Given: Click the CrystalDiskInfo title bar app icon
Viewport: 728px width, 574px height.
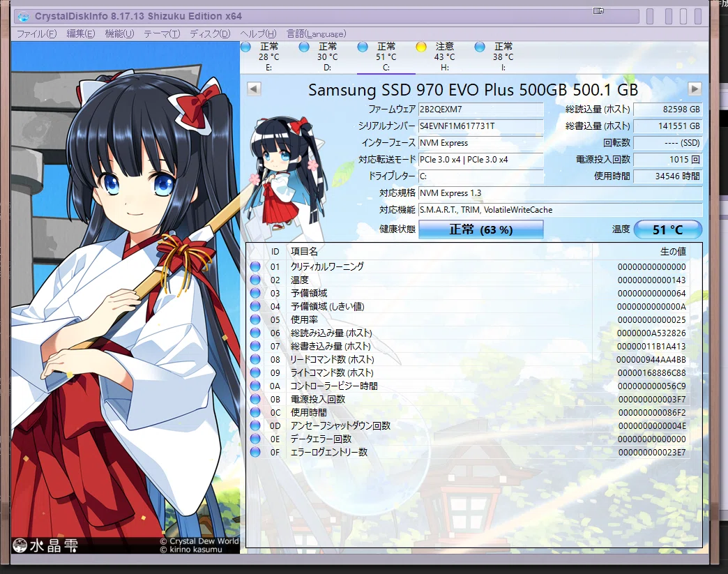Looking at the screenshot, I should tap(23, 17).
